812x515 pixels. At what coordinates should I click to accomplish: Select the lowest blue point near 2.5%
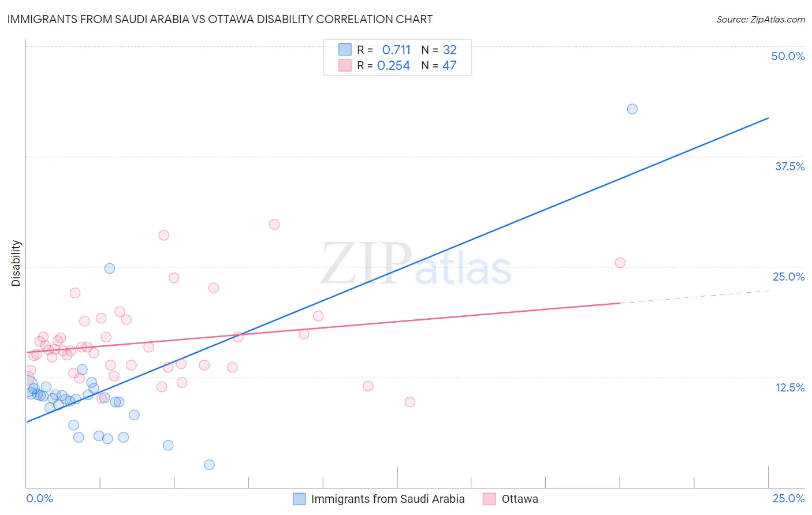coord(210,465)
